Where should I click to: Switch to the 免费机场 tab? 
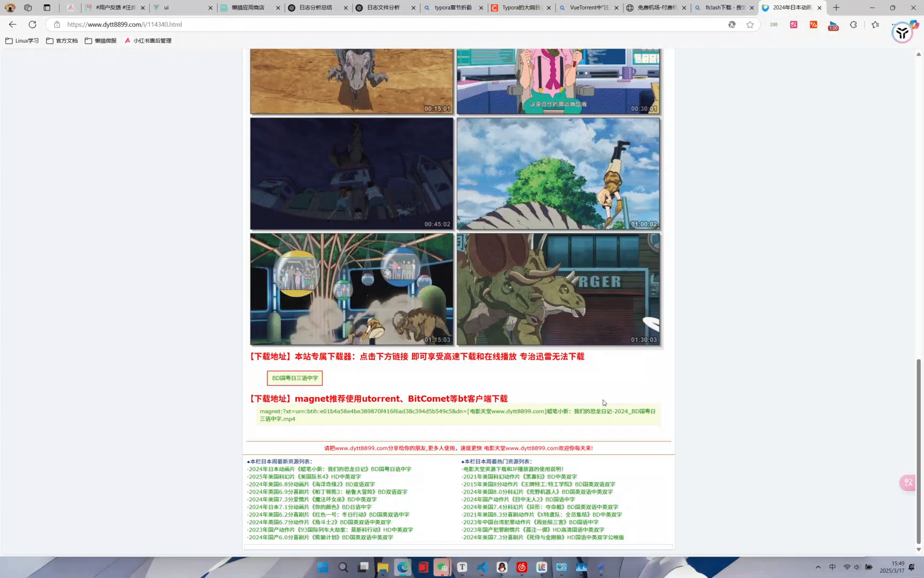[x=656, y=7]
